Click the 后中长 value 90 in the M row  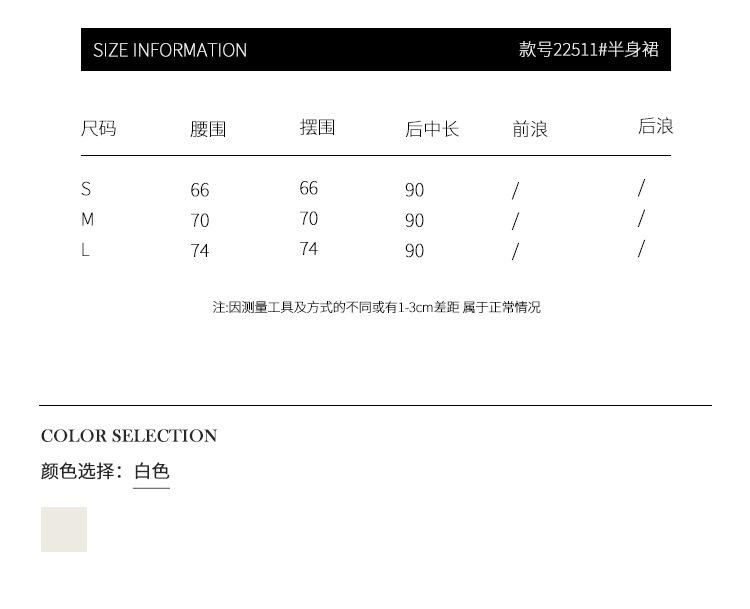[x=414, y=220]
